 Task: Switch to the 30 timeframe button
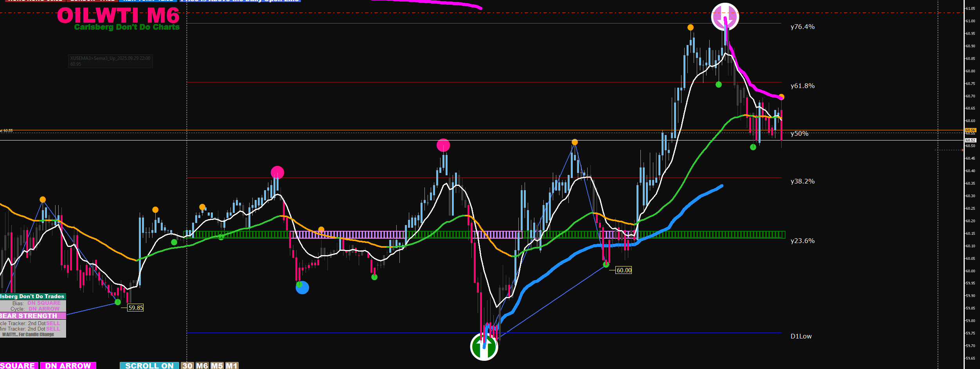pos(187,365)
